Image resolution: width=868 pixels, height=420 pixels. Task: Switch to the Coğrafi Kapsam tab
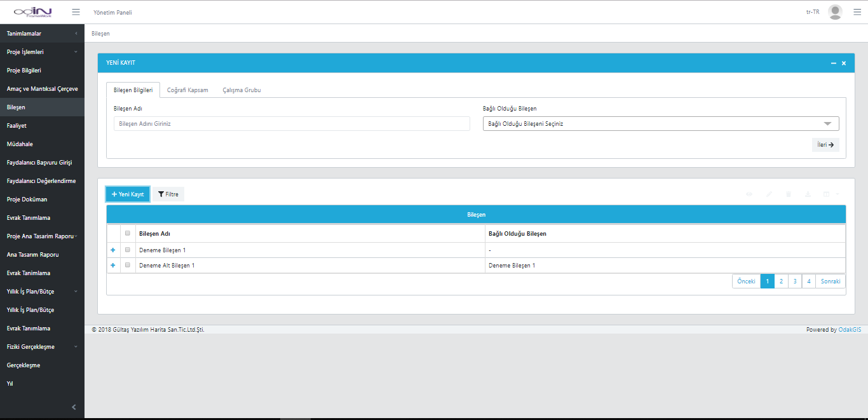pyautogui.click(x=187, y=90)
